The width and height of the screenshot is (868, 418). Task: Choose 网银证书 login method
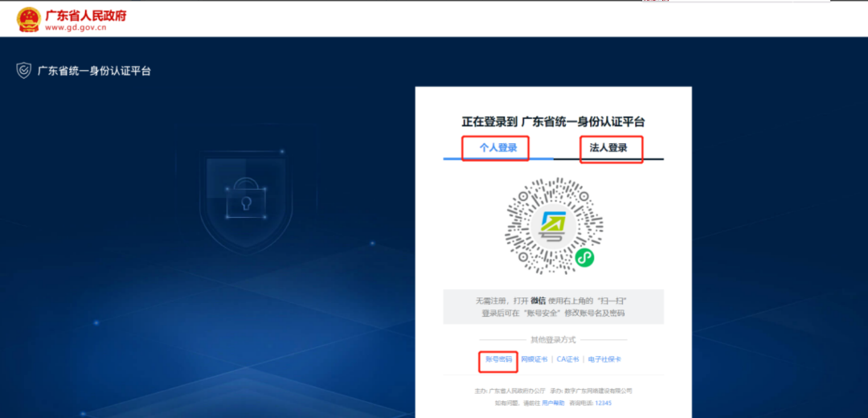[x=534, y=359]
